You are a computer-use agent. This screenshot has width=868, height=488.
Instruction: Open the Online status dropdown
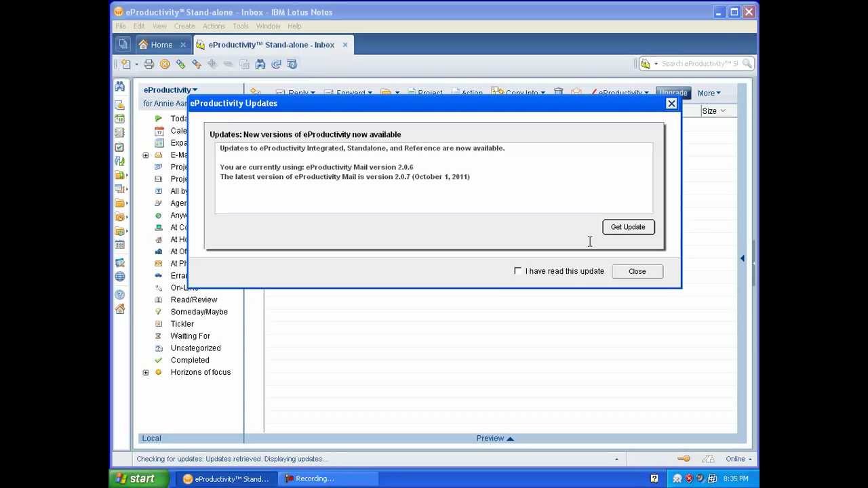738,459
